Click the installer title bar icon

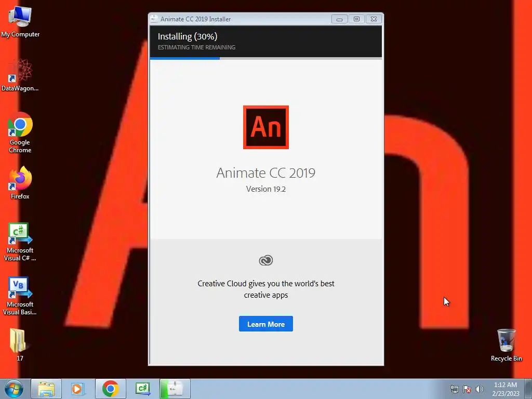pos(154,19)
